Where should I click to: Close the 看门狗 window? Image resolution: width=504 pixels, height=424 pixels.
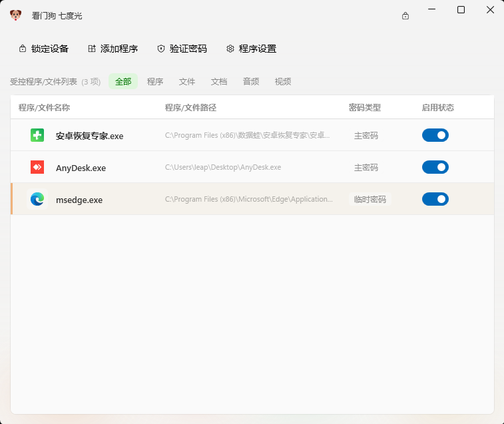[x=490, y=9]
